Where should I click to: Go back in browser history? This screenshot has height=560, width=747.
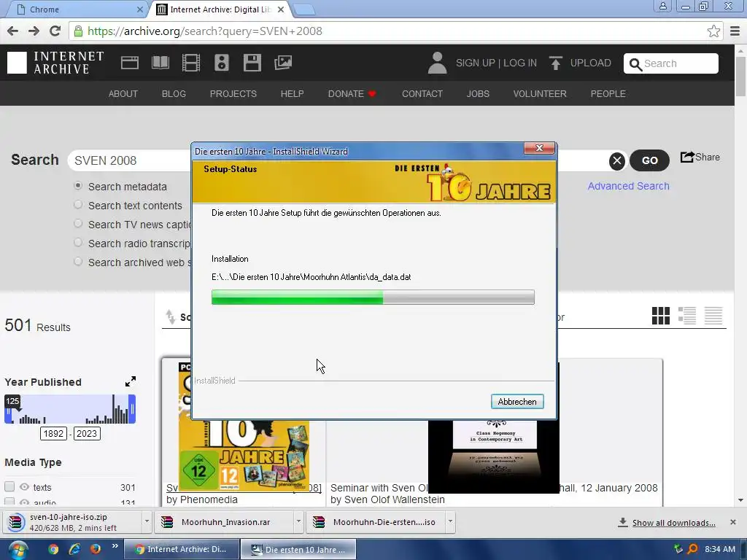13,31
